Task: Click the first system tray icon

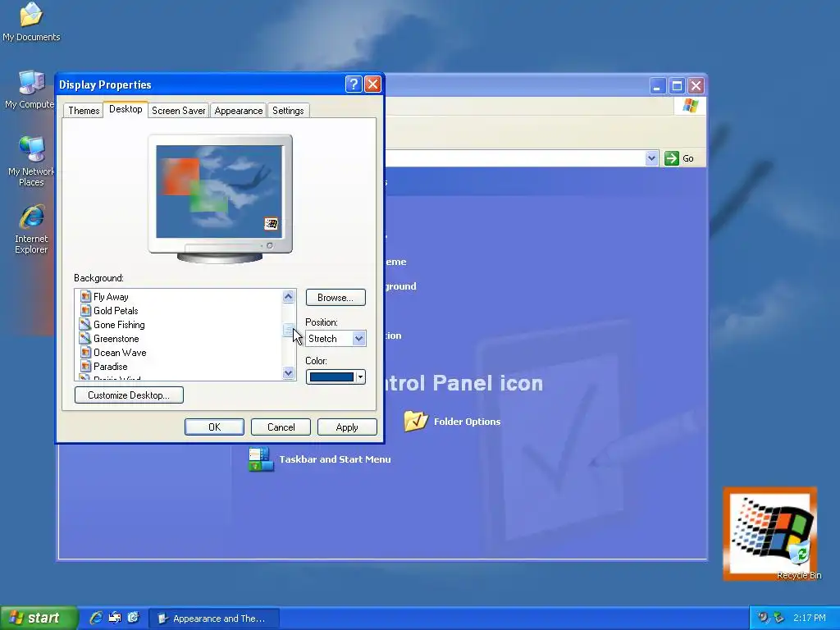Action: pos(763,618)
